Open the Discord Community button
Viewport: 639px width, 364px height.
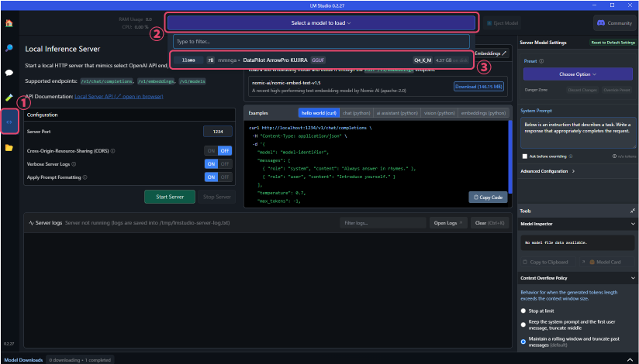point(614,22)
